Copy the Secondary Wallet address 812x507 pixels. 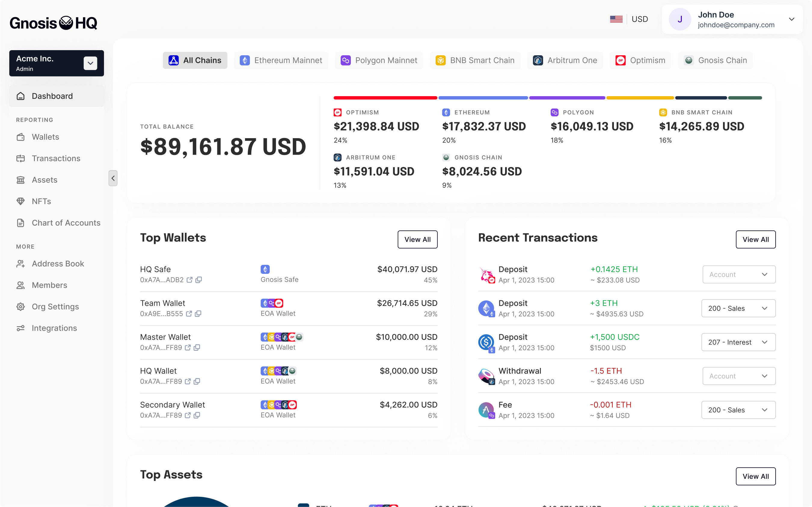197,415
